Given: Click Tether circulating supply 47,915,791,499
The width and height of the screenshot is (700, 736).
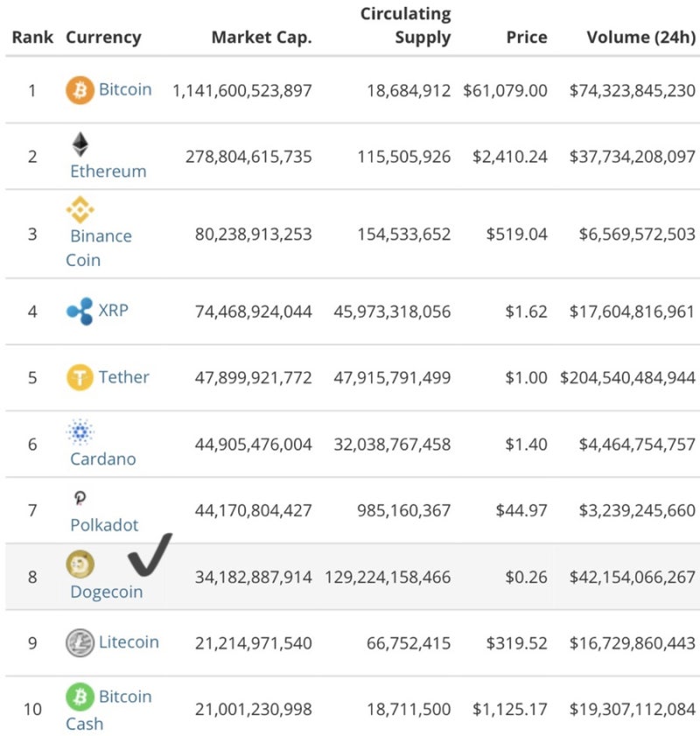Looking at the screenshot, I should pos(392,378).
